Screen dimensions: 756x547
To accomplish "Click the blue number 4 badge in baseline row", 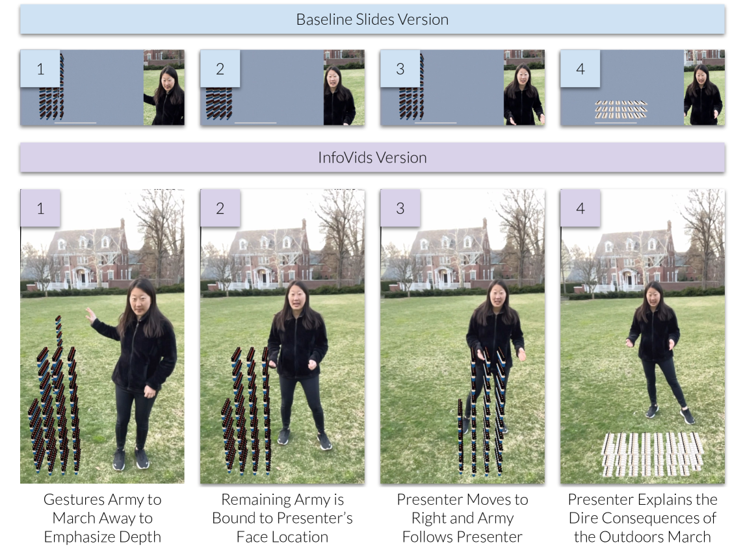I will (580, 68).
